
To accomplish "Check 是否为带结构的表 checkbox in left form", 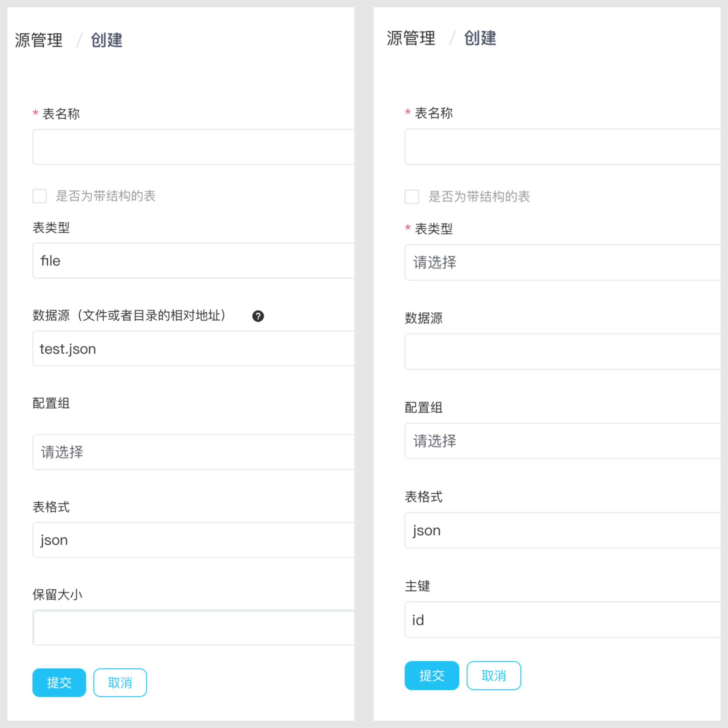I will (40, 196).
